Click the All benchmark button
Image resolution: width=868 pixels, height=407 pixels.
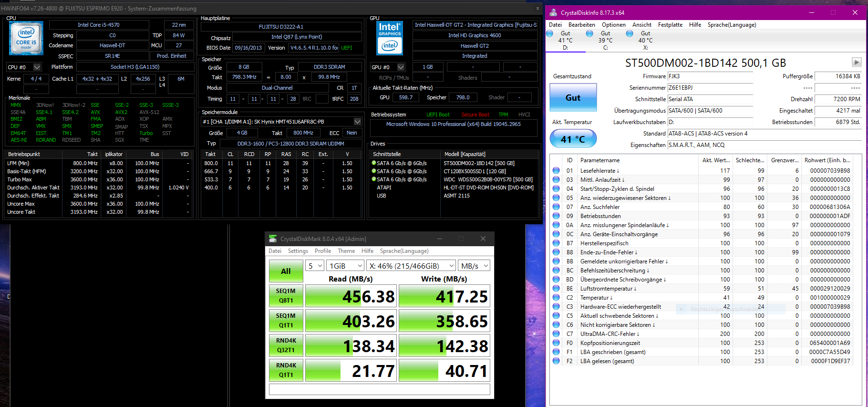point(286,271)
